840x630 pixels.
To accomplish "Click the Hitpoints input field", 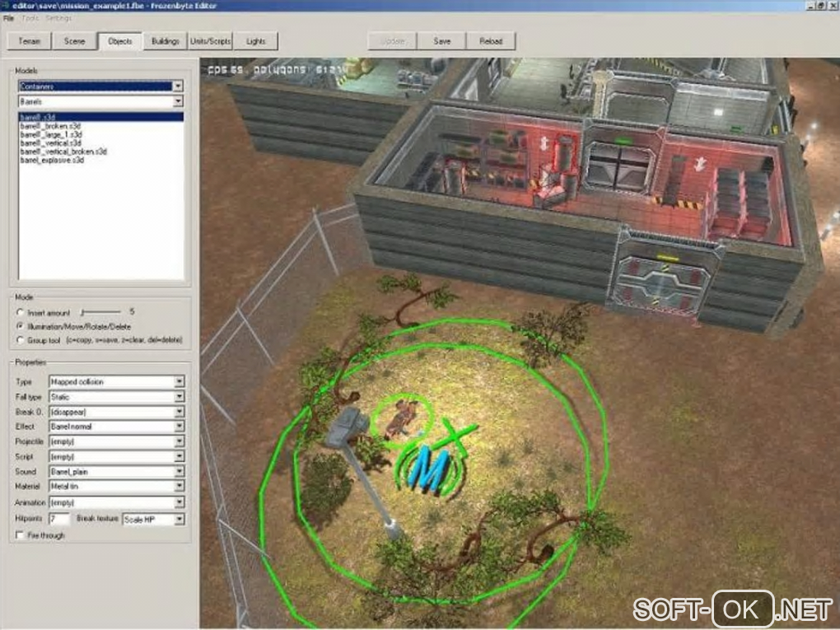I will [x=59, y=519].
